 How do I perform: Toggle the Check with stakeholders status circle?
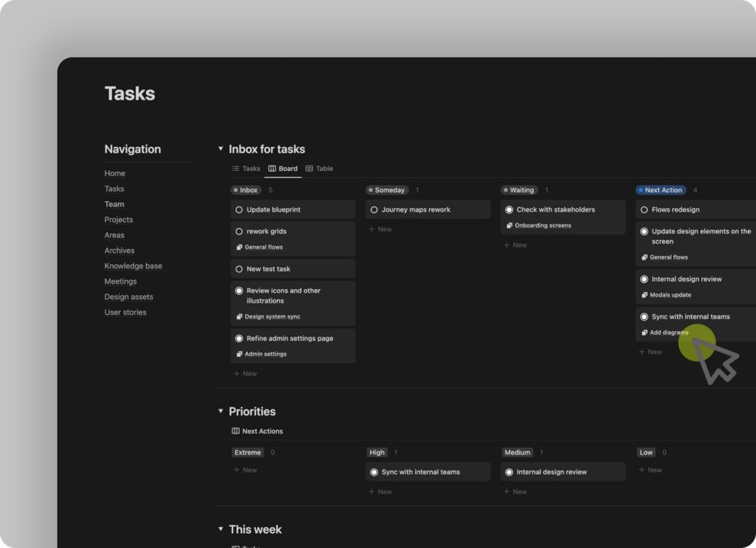[509, 210]
